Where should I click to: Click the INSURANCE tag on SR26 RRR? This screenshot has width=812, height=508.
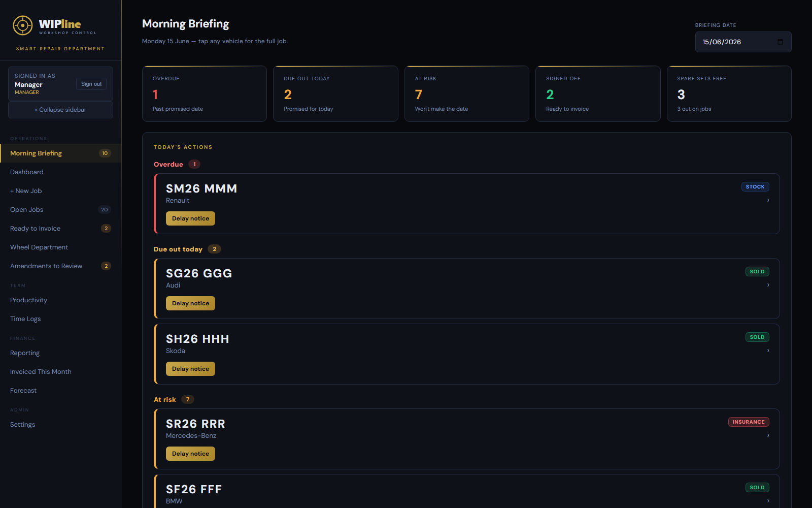point(749,422)
